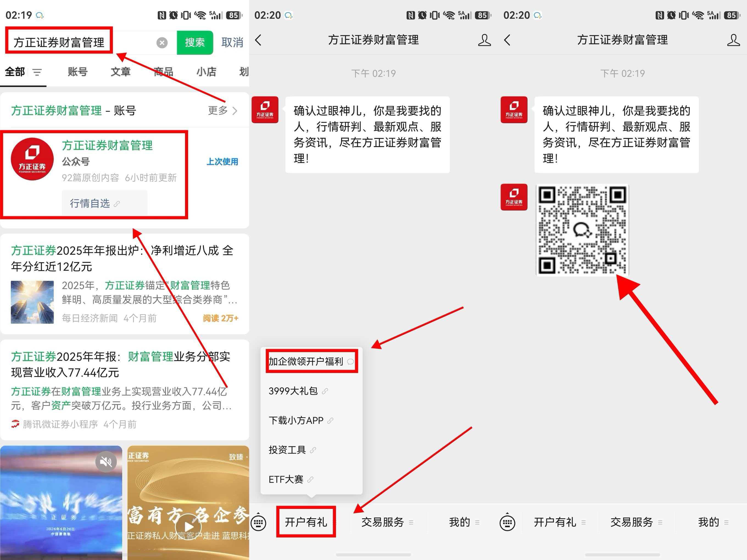Switch to the 账号 tab

78,72
